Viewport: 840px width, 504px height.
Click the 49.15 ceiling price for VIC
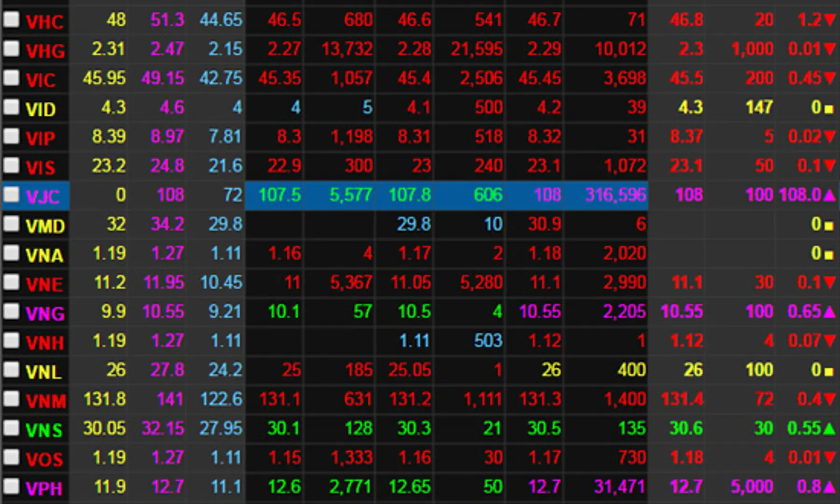pyautogui.click(x=163, y=78)
